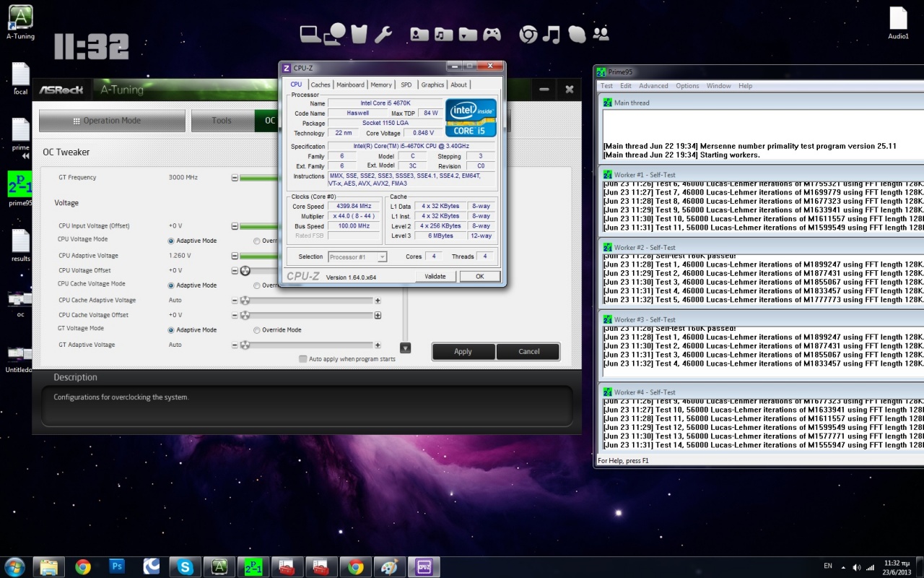Click the EN language indicator in tray
The height and width of the screenshot is (578, 924).
[828, 566]
